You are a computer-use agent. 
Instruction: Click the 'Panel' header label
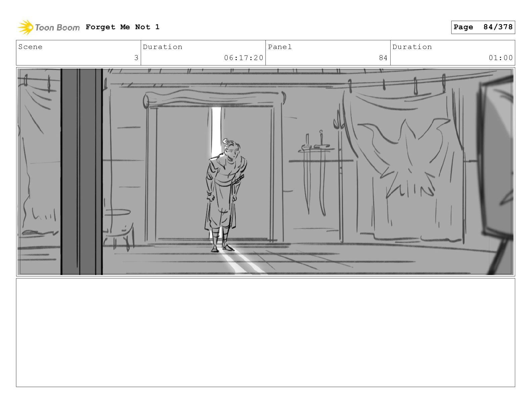280,47
